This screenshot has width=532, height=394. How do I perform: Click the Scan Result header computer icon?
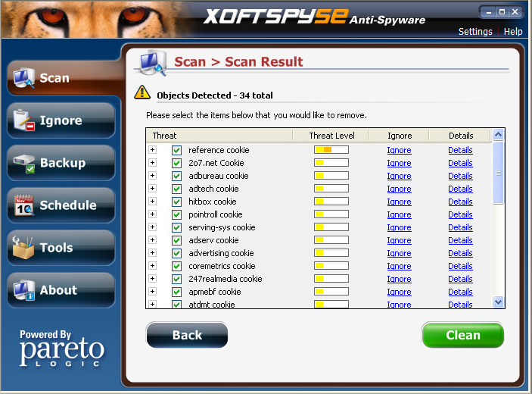point(154,62)
